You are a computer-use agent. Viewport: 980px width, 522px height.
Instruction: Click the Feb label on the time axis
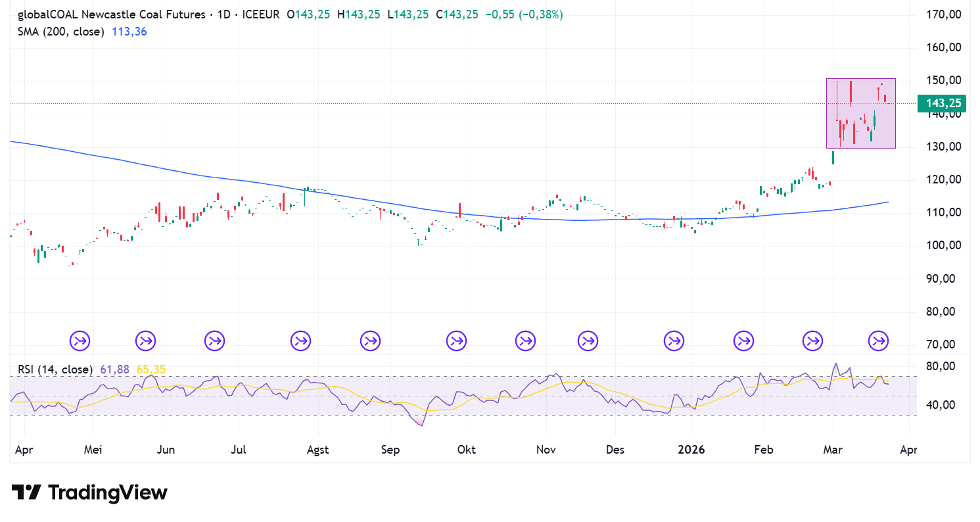point(764,450)
